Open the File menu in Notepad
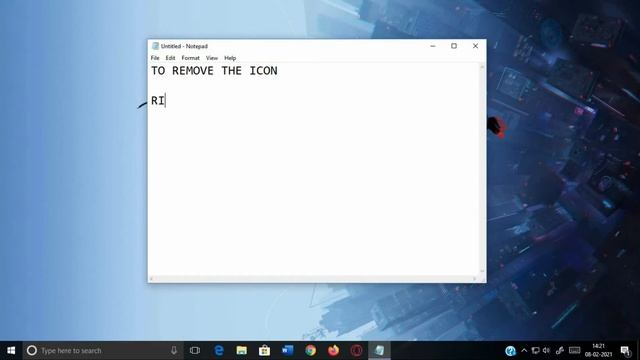Viewport: 640px width, 360px height. (x=155, y=58)
